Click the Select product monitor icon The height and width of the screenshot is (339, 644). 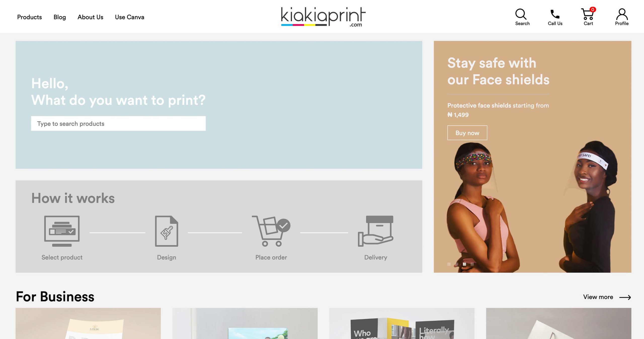tap(62, 231)
